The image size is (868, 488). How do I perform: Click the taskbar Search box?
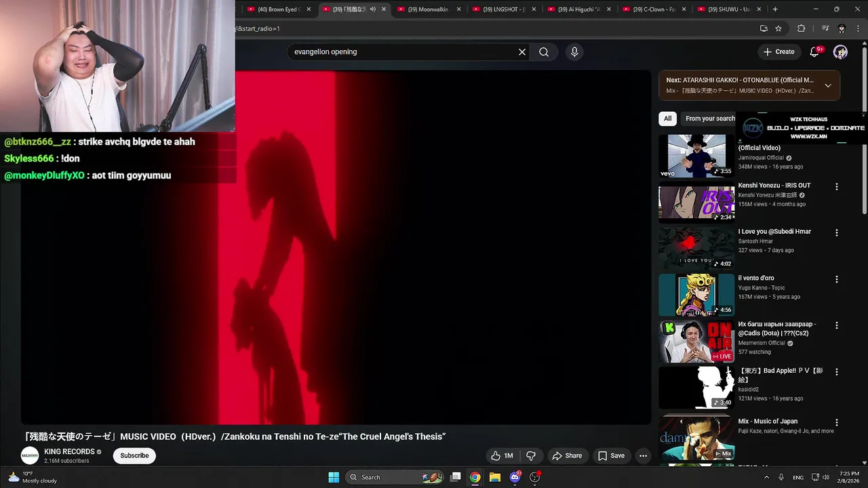(x=395, y=477)
